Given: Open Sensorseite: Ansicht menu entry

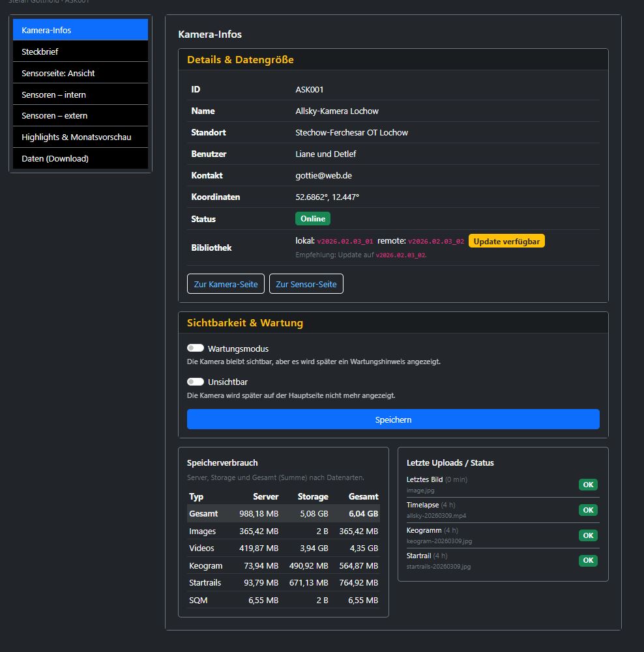Looking at the screenshot, I should coord(80,73).
